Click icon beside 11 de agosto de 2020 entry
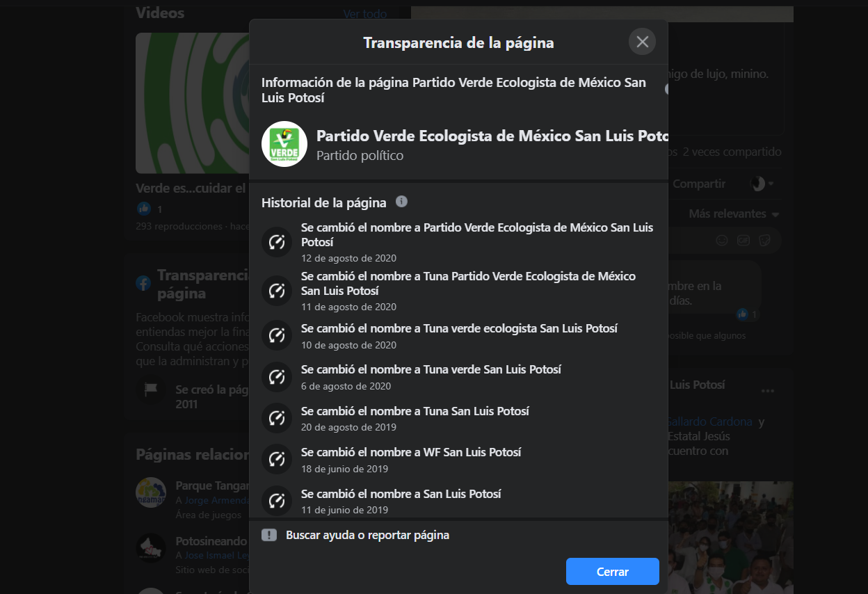The width and height of the screenshot is (868, 594). (x=277, y=291)
